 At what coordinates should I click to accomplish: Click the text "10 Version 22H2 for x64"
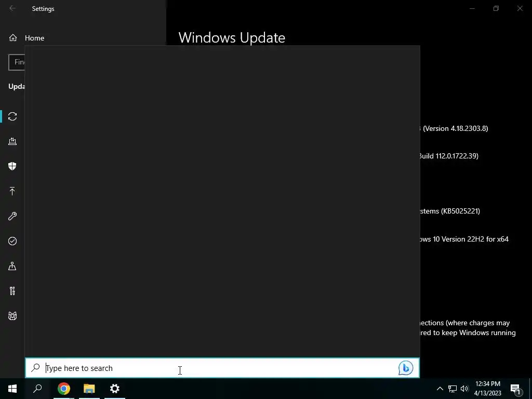(471, 239)
